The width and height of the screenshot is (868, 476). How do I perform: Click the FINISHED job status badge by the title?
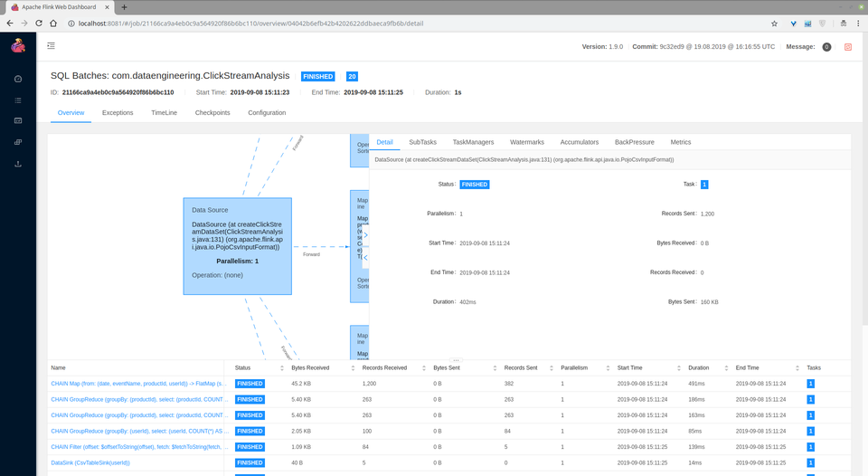coord(317,77)
